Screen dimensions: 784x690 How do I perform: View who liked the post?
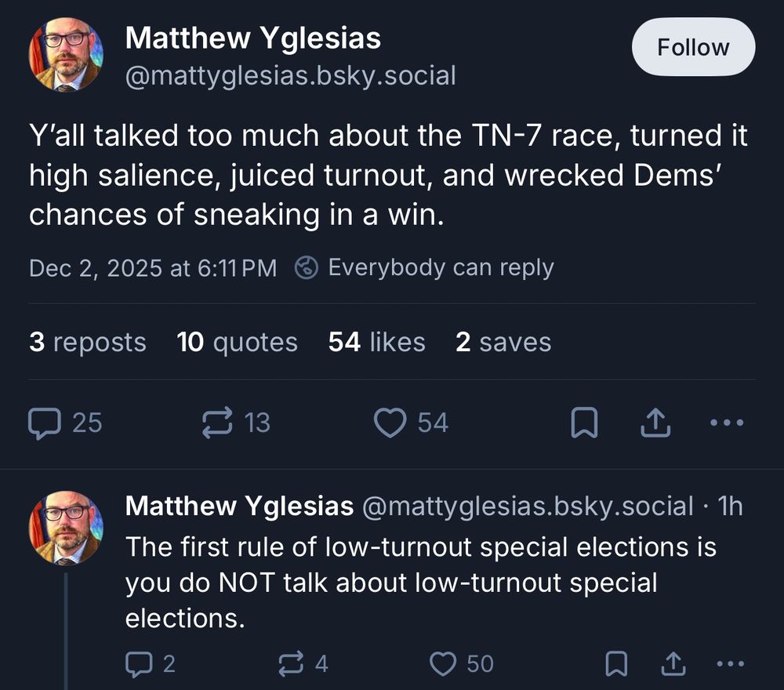click(x=376, y=342)
